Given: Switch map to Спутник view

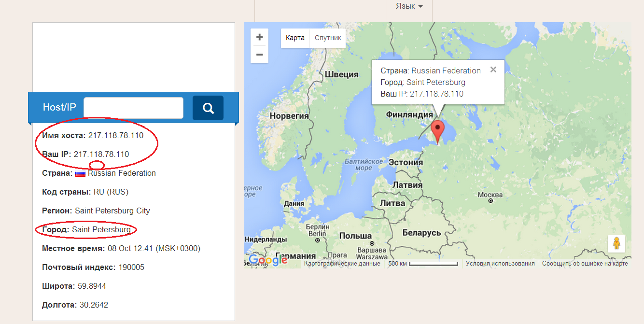Looking at the screenshot, I should click(328, 38).
